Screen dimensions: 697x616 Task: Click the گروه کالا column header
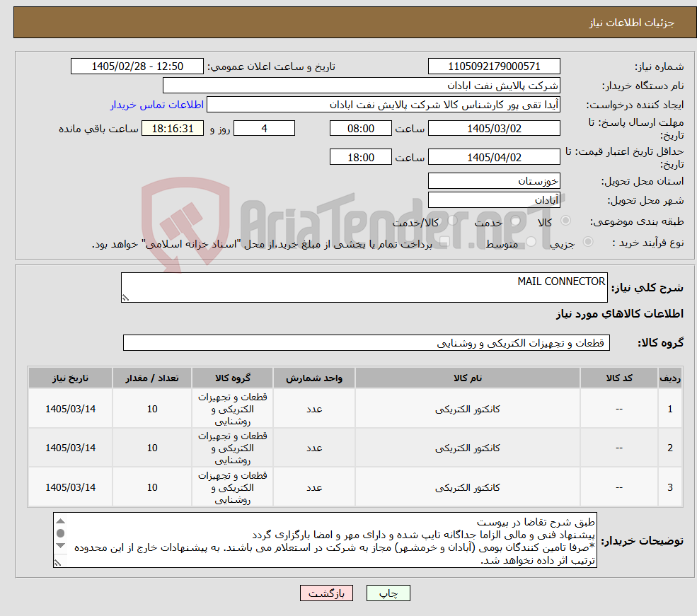point(233,378)
